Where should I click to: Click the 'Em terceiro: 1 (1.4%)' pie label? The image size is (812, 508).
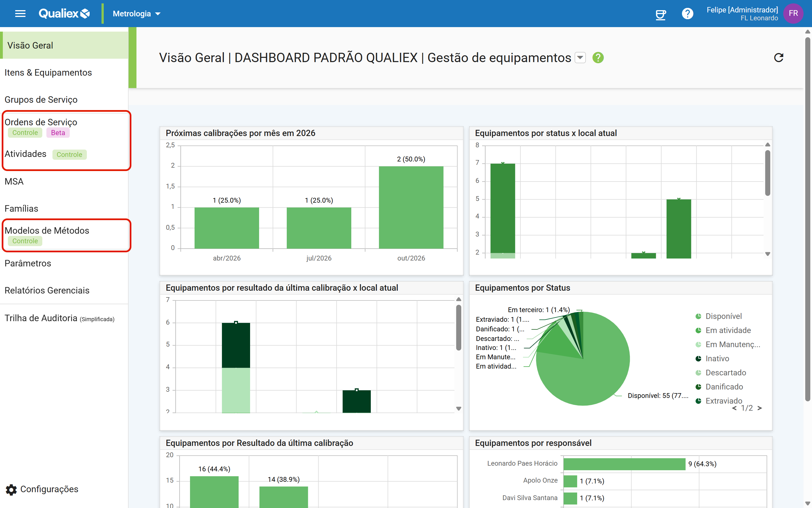coord(539,310)
